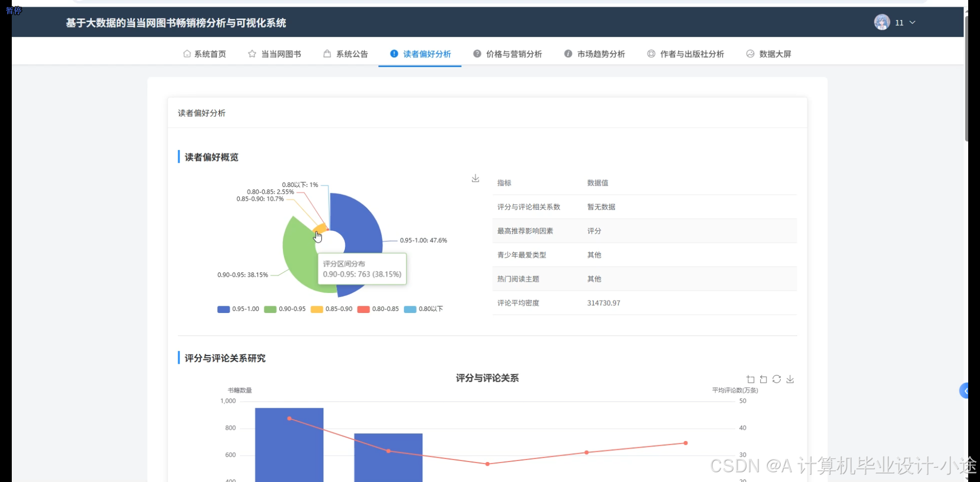
Task: Click the zoom reset (undo zoom) icon
Action: click(x=764, y=379)
